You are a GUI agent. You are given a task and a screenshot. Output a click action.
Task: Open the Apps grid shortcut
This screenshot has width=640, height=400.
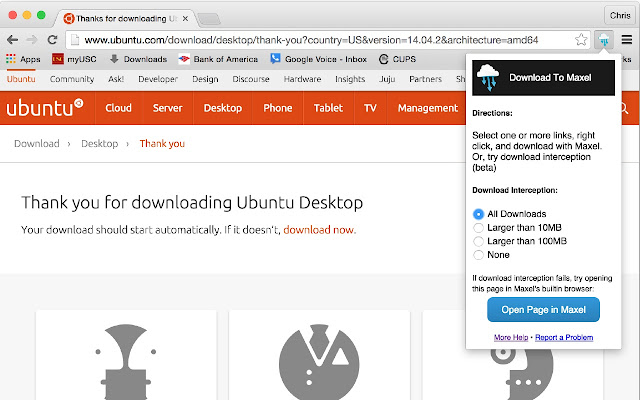click(x=23, y=59)
